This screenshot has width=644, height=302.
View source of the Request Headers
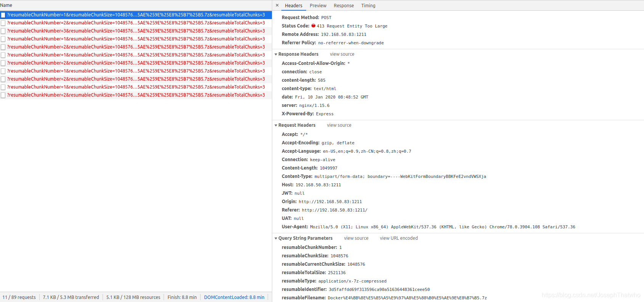pos(339,125)
